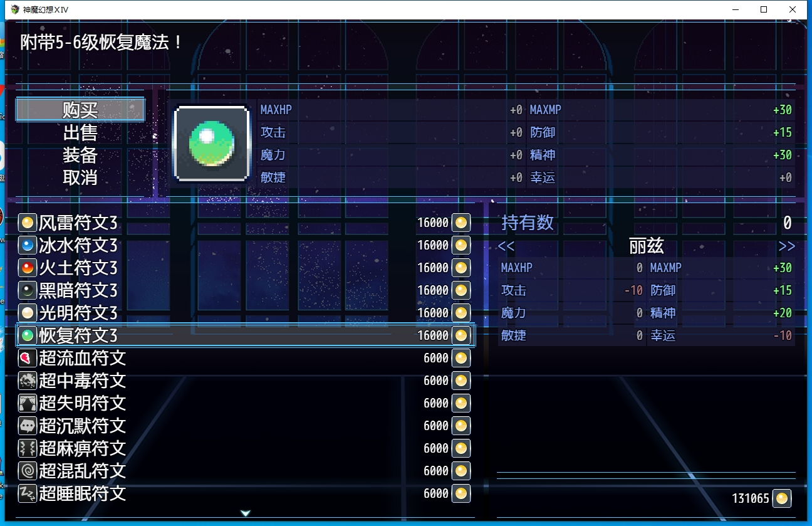This screenshot has width=812, height=526.
Task: Click the red 火土符文3 orb icon
Action: [27, 268]
